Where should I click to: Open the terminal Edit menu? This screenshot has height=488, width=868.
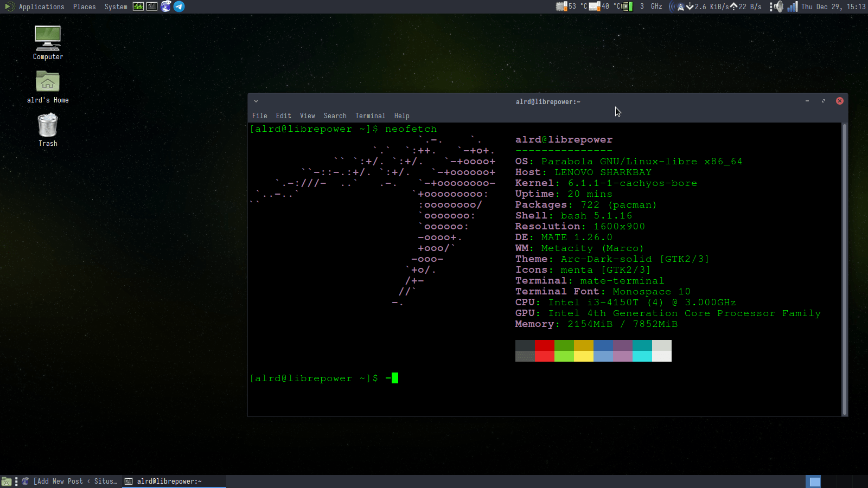coord(283,115)
